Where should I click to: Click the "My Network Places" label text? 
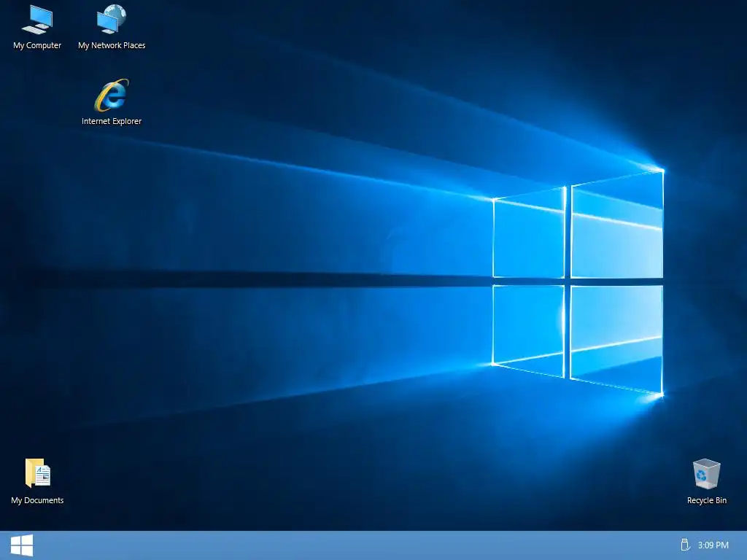tap(112, 45)
